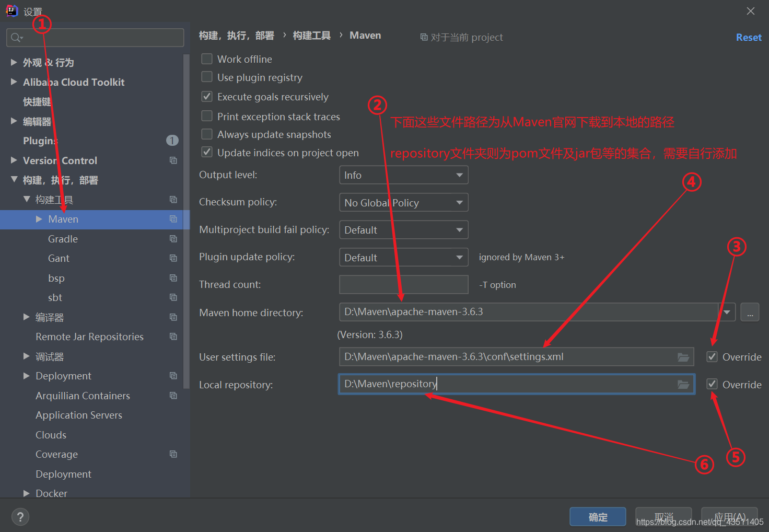
Task: Open Maven home directory dropdown arrow
Action: (x=727, y=312)
